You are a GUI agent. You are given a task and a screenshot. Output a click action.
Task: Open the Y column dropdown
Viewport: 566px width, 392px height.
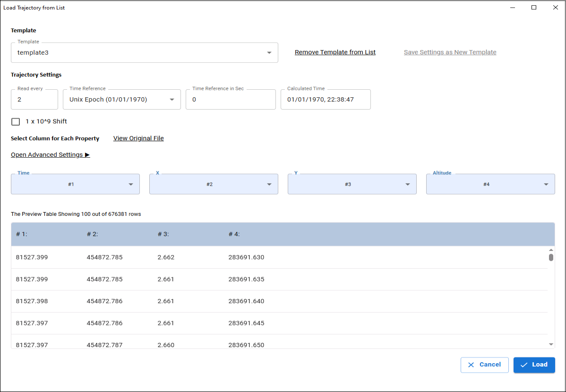click(x=352, y=184)
